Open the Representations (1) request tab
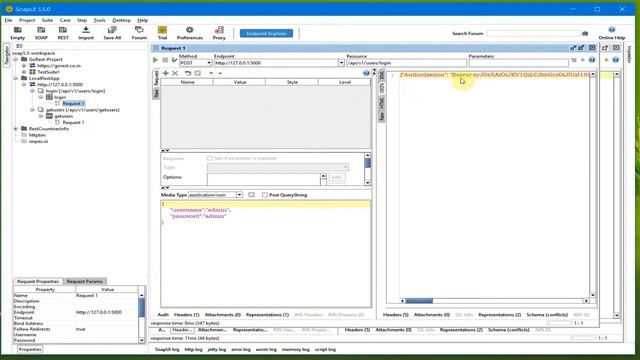 pos(267,315)
